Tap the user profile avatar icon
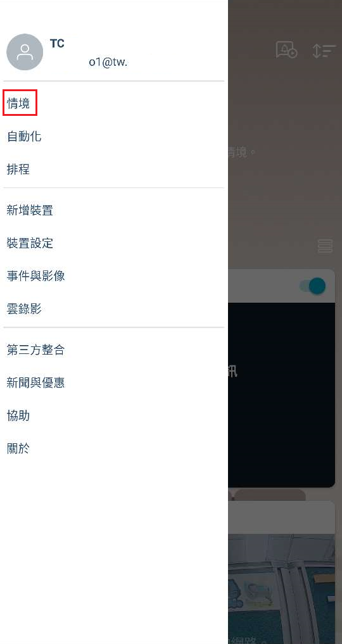 (x=25, y=52)
